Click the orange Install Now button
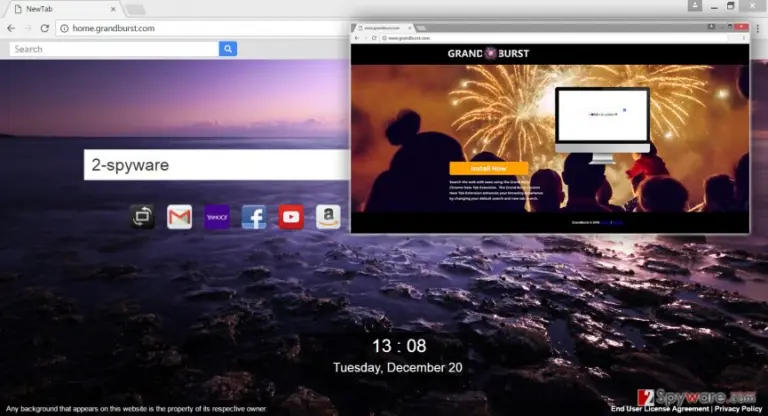Viewport: 768px width, 416px height. pyautogui.click(x=489, y=168)
